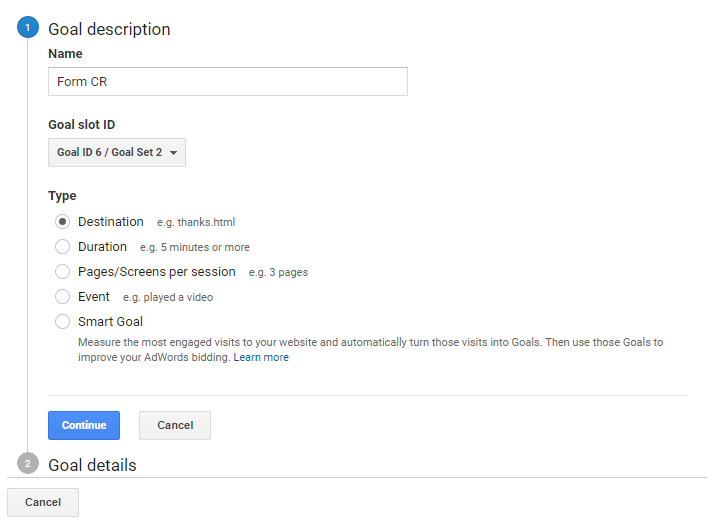The height and width of the screenshot is (531, 717).
Task: Choose the Smart Goal option
Action: click(x=62, y=322)
